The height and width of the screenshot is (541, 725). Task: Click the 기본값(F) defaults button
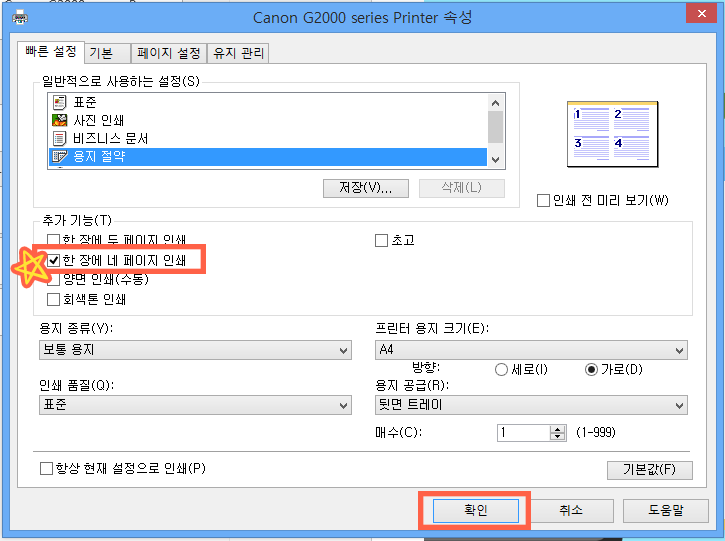coord(650,470)
